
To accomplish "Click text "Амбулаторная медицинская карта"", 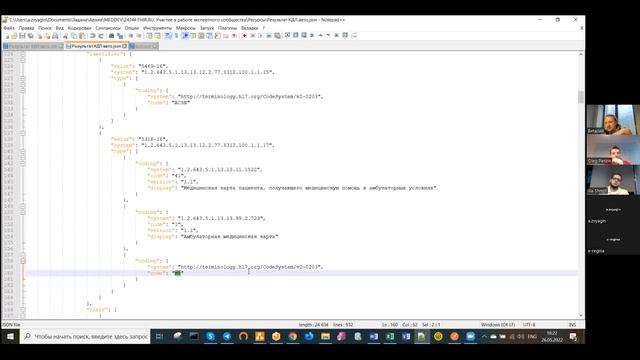I will coord(229,237).
